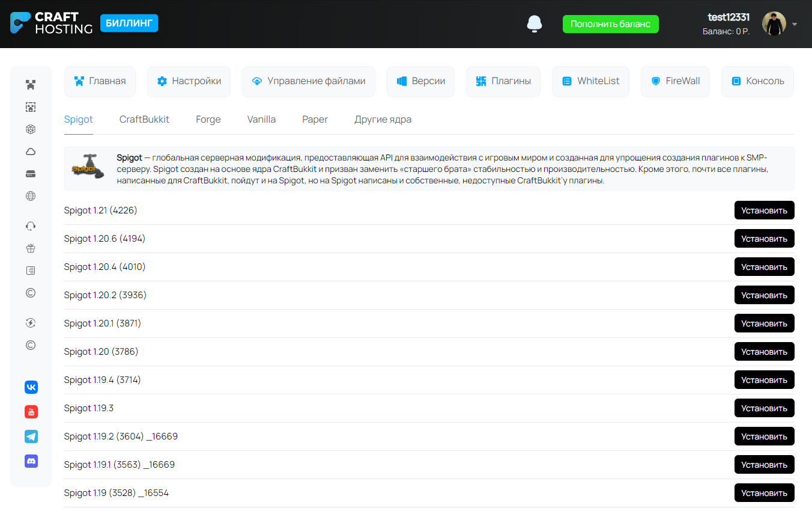The height and width of the screenshot is (511, 812).
Task: Open the cloud icon in sidebar
Action: 31,151
